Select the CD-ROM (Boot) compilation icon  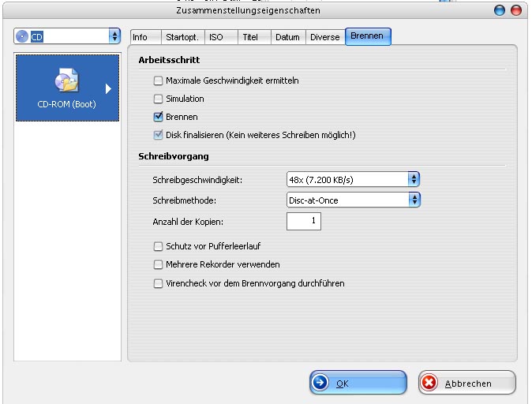tap(67, 88)
